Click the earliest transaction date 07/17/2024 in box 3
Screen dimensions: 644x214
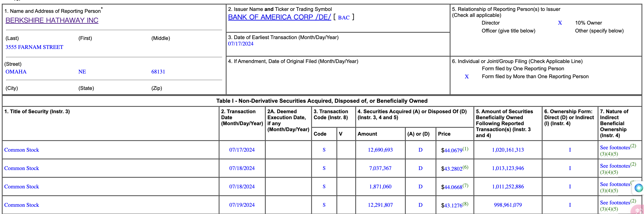coord(240,44)
